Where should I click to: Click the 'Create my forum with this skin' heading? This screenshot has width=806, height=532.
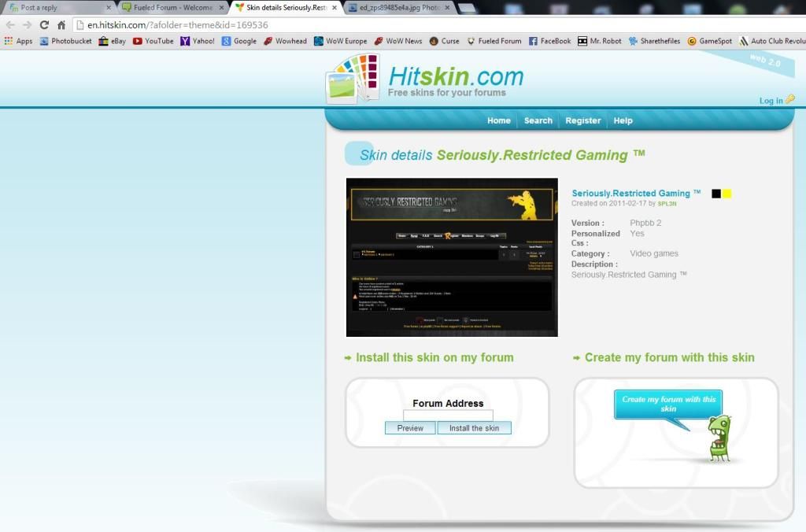(669, 357)
